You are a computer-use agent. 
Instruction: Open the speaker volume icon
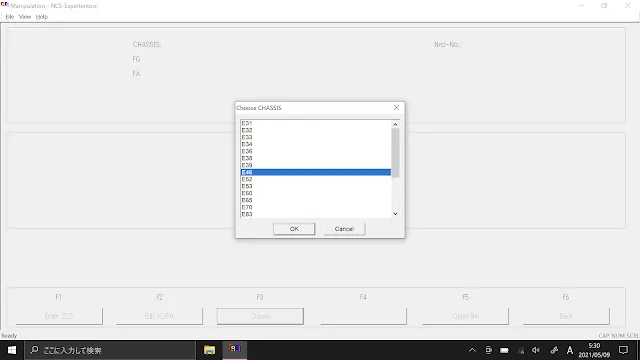(x=536, y=350)
